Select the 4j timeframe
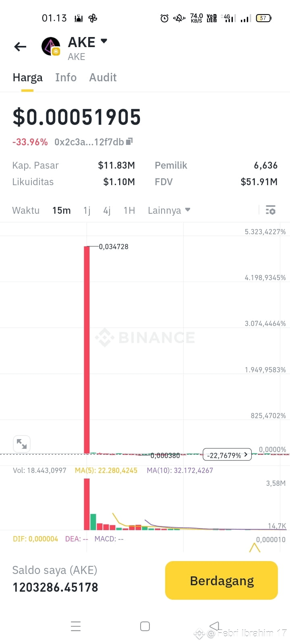290x644 pixels. (x=107, y=210)
